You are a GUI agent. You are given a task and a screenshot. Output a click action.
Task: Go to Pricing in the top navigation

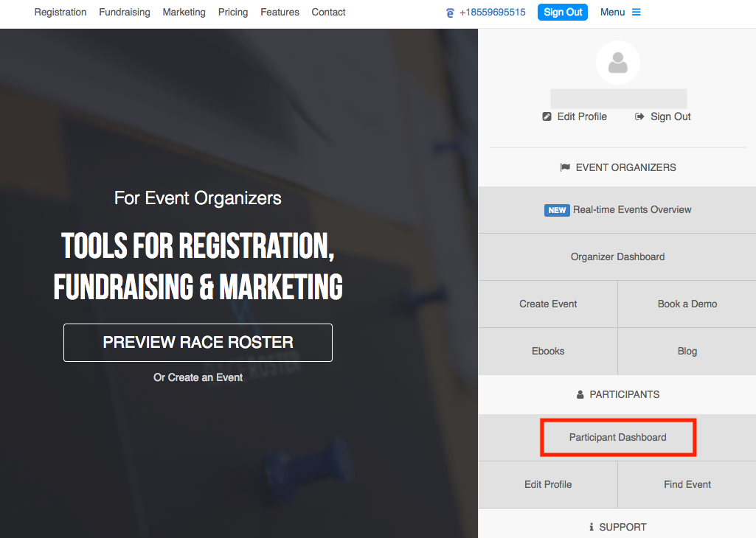tap(233, 13)
